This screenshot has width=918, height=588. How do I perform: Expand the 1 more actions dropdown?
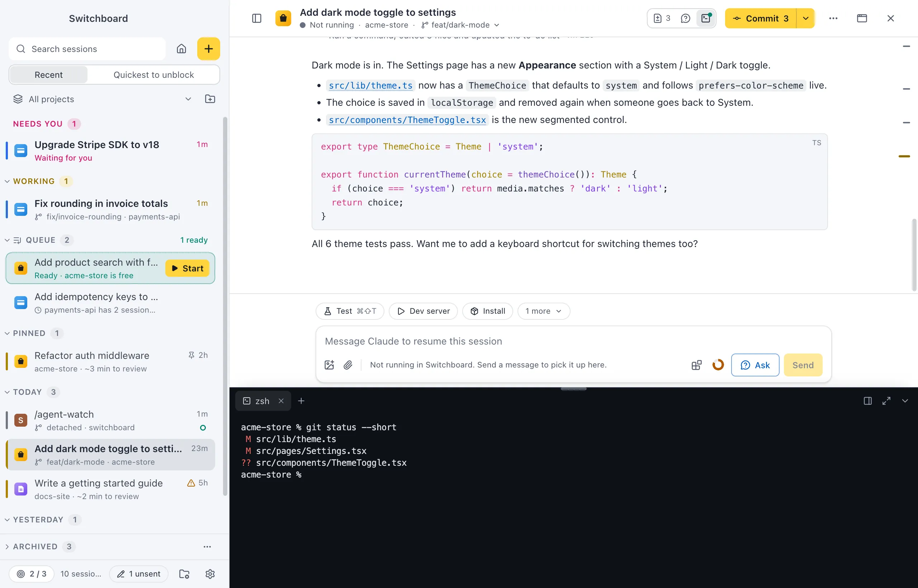coord(543,311)
